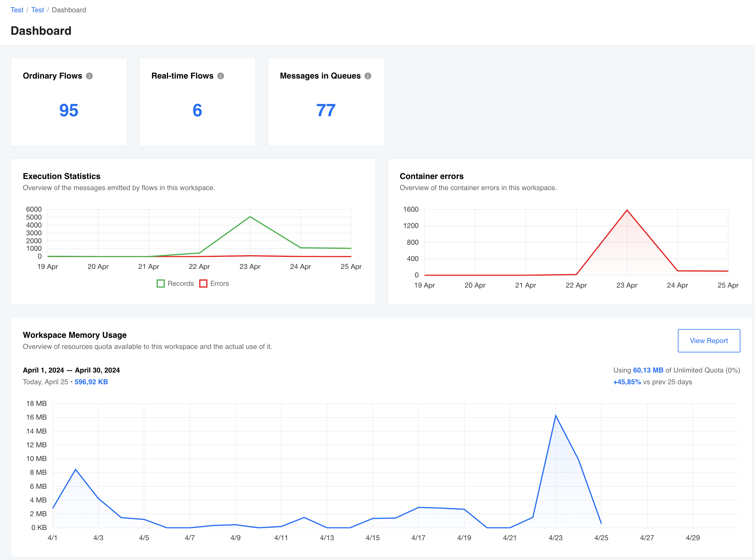Click the Ordinary Flows card title
This screenshot has height=560, width=755.
coord(53,76)
